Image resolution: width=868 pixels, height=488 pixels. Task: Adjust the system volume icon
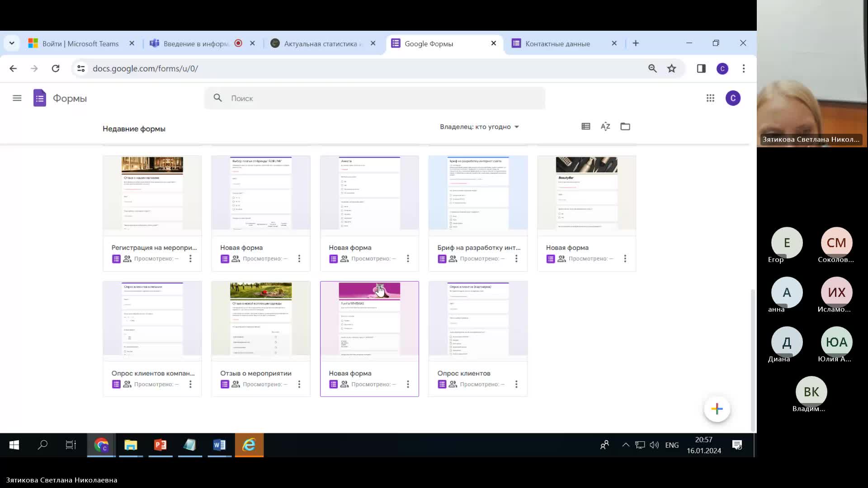point(654,445)
